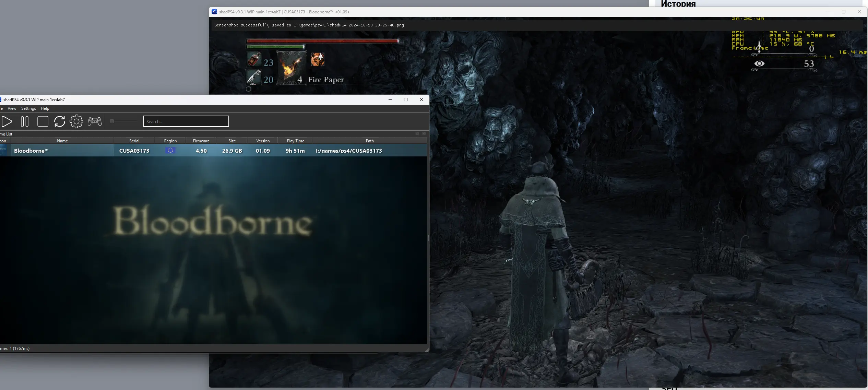The width and height of the screenshot is (868, 390).
Task: Sort by Serial column header
Action: click(134, 141)
